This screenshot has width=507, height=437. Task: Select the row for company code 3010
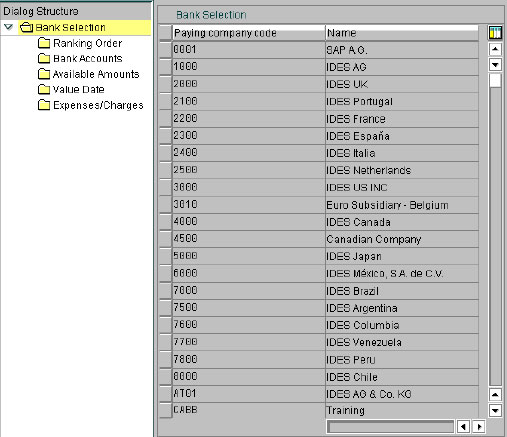[x=165, y=204]
